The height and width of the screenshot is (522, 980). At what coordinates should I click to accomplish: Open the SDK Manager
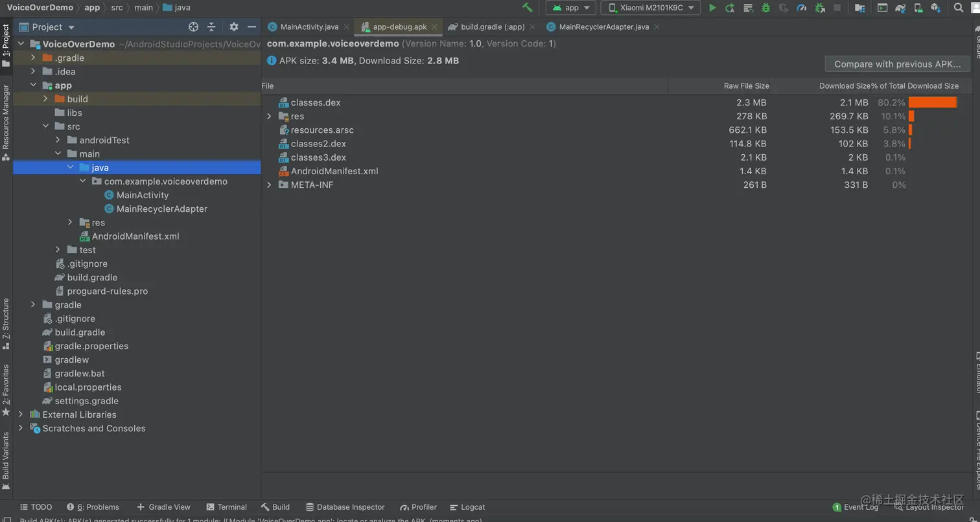tap(935, 8)
